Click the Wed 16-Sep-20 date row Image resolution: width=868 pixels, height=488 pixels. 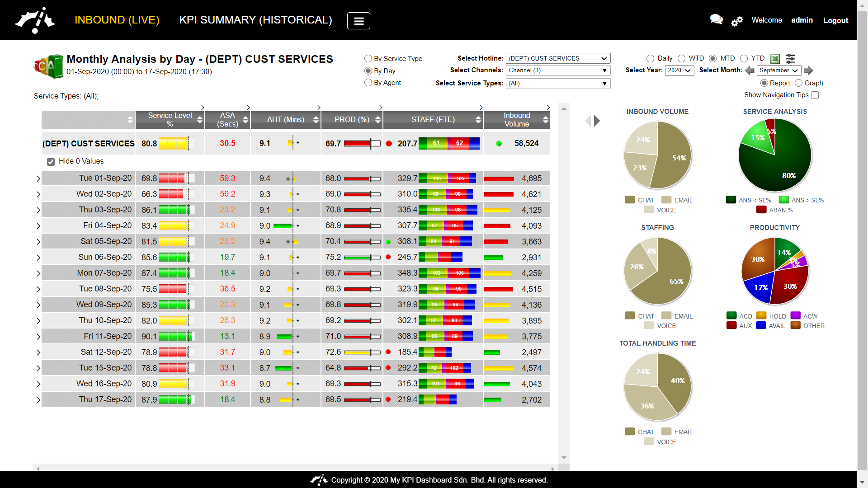(296, 384)
